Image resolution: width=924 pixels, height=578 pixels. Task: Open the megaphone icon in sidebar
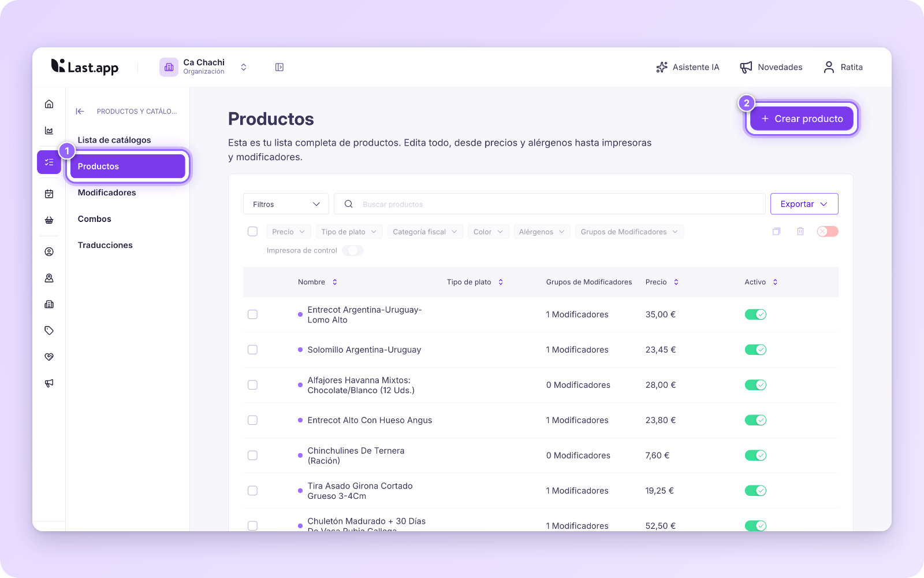[49, 383]
